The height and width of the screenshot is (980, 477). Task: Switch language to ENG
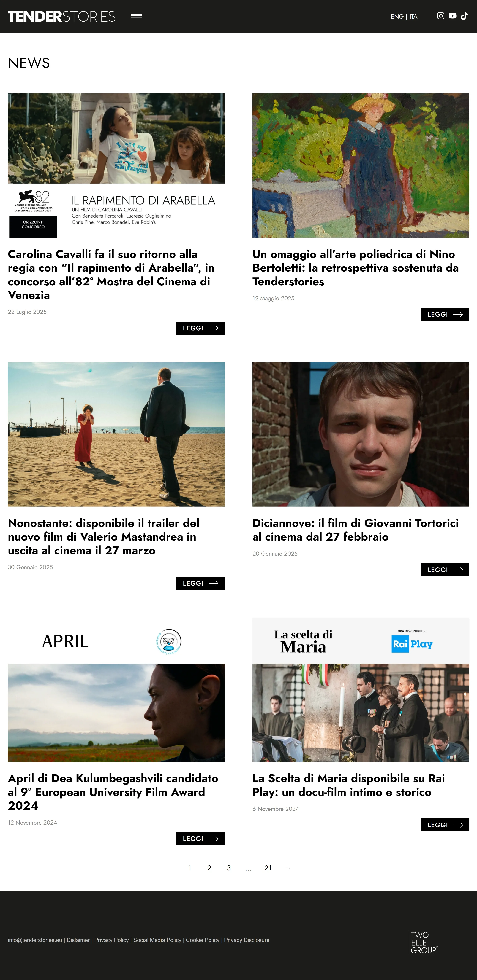[397, 17]
